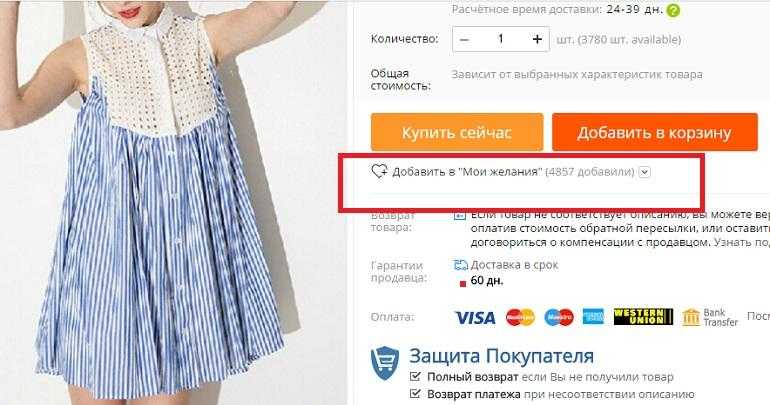Viewport: 770px width, 405px height.
Task: Click the heart wishlist icon
Action: 379,171
